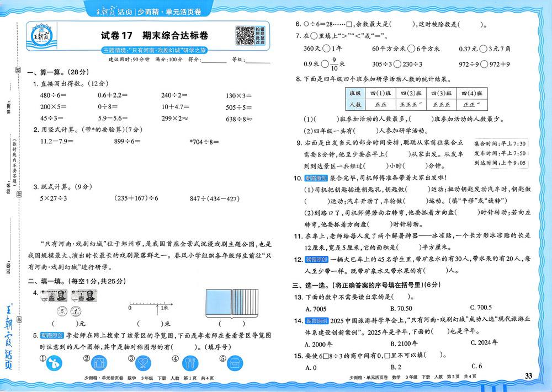Select axis-symmetry icon number ①

54,363
